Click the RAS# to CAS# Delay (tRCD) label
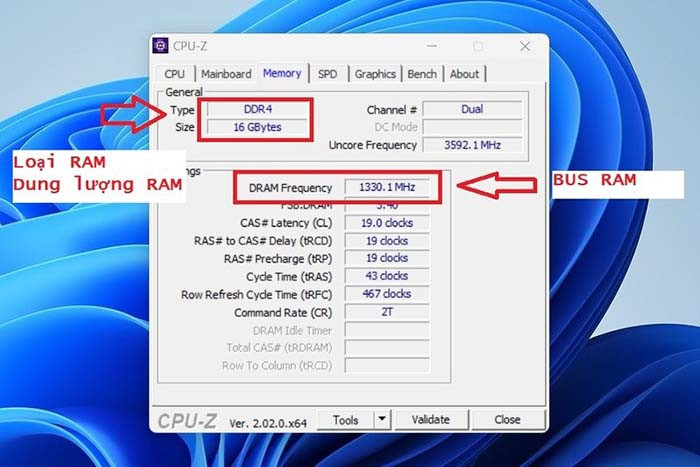 click(263, 241)
